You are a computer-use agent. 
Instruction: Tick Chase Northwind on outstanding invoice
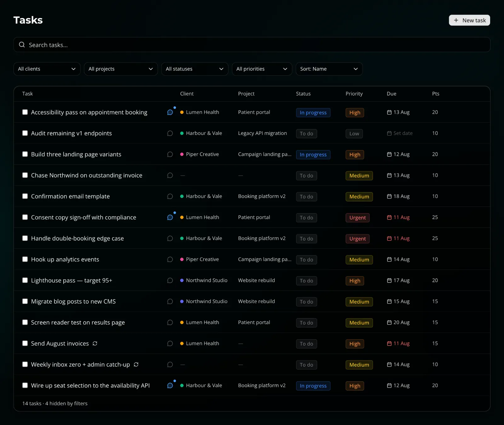(x=25, y=175)
